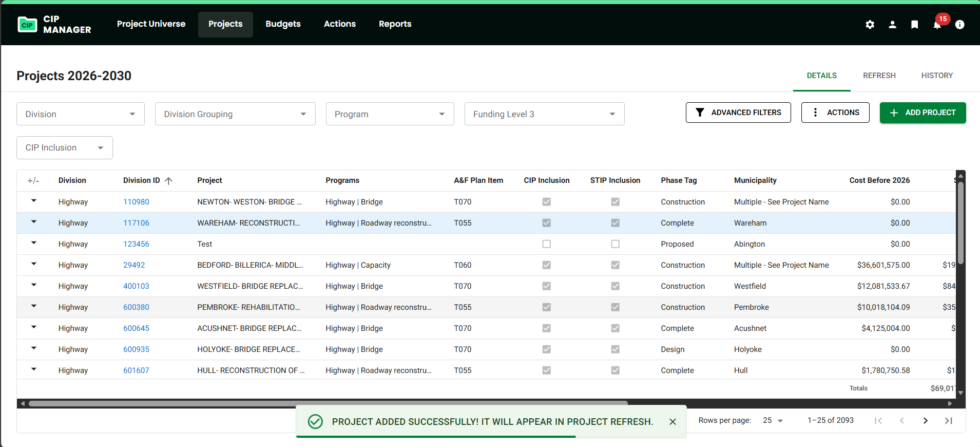Open the user profile icon

892,25
